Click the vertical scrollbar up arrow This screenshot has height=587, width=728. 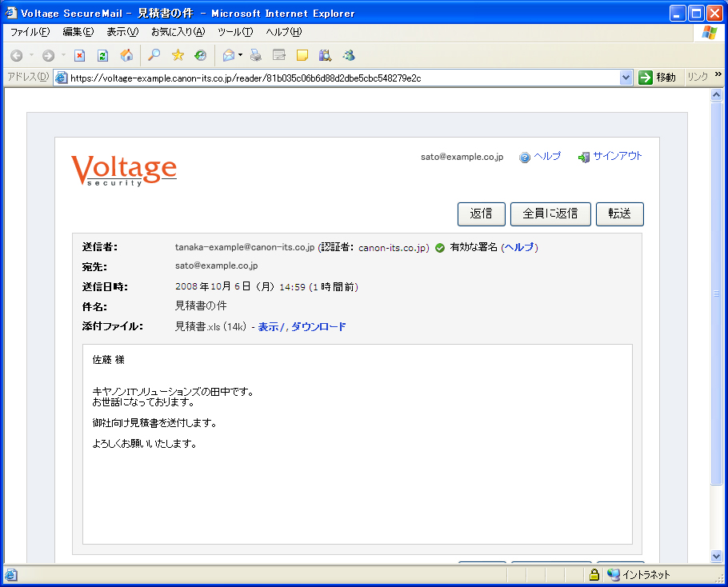tap(716, 95)
